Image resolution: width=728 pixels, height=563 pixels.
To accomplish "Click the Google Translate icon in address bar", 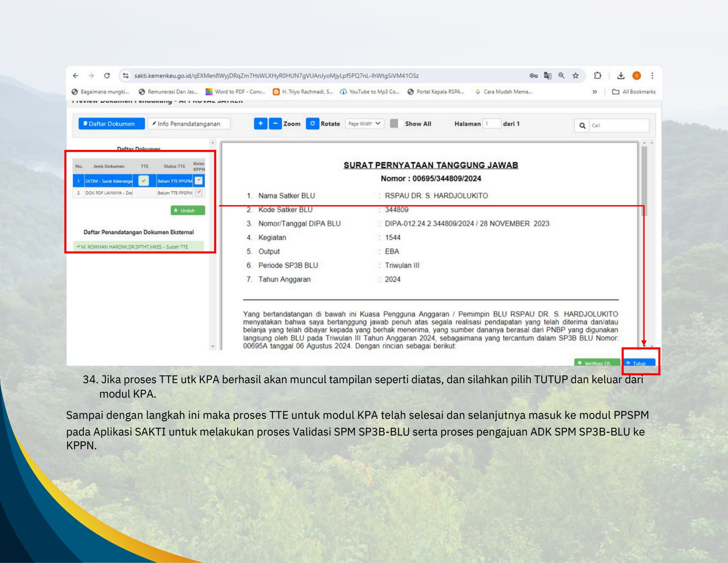I will [x=547, y=75].
